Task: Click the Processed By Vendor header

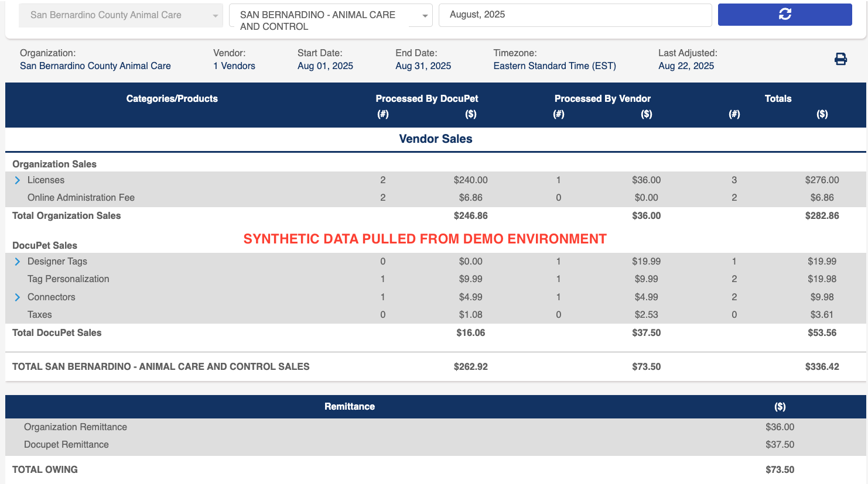Action: [x=603, y=99]
